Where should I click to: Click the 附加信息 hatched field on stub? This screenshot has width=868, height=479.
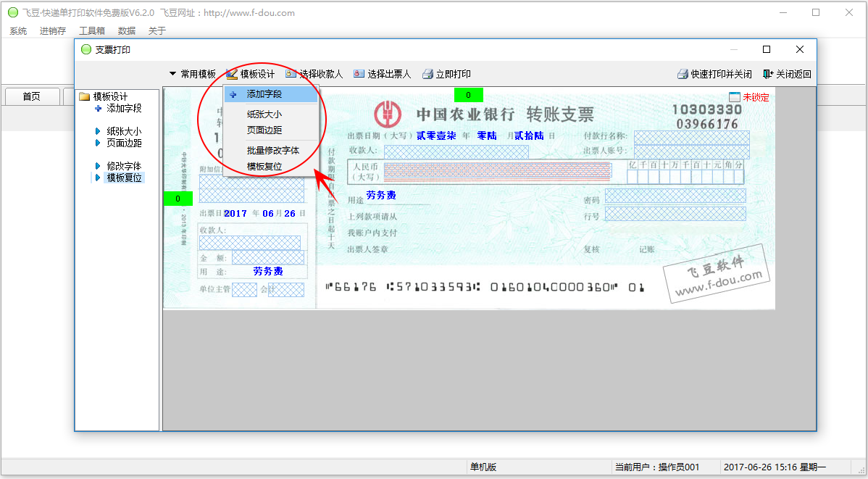point(252,189)
